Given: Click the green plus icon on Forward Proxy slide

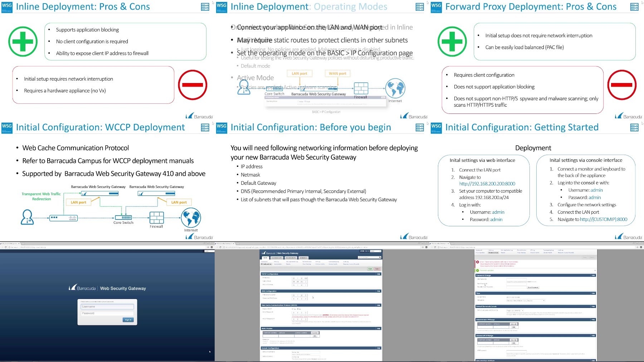Looking at the screenshot, I should (x=452, y=42).
